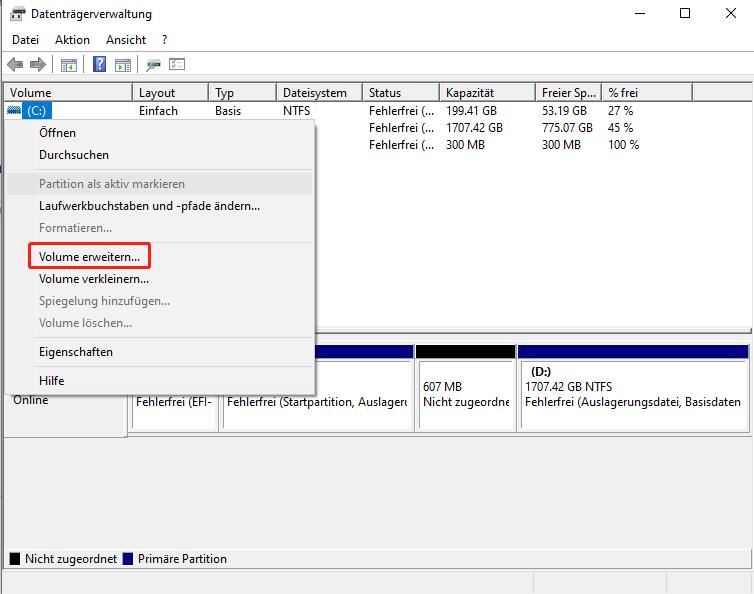Sort by the Status column header
The height and width of the screenshot is (594, 754).
click(401, 92)
